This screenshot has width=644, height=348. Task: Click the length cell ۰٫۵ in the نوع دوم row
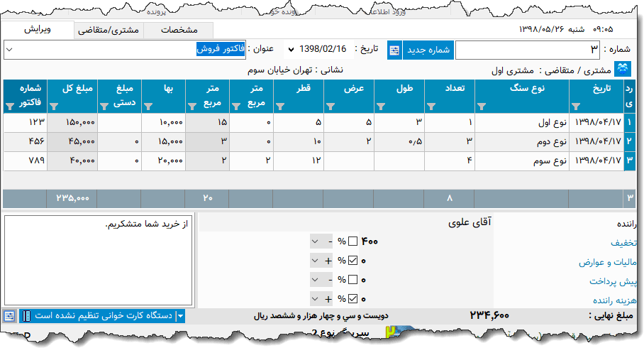(399, 141)
